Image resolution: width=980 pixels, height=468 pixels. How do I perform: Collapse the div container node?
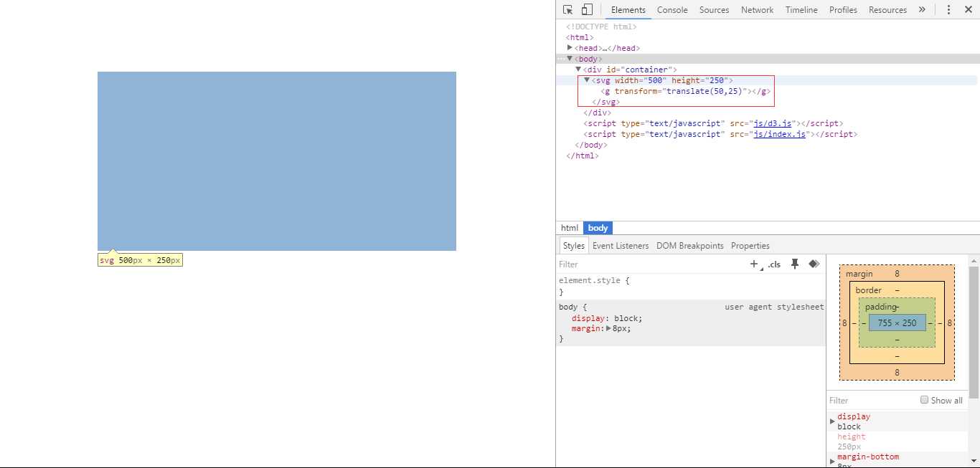(x=578, y=70)
